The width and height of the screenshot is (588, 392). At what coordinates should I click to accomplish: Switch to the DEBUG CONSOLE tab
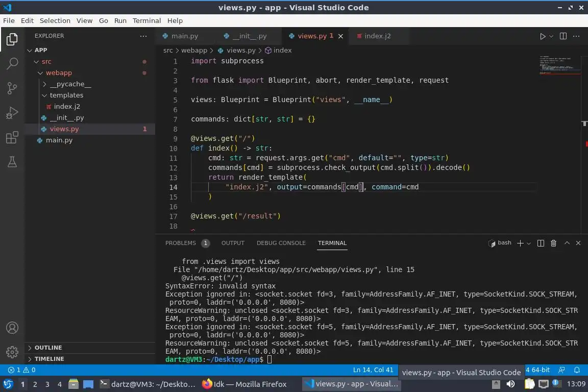point(281,243)
